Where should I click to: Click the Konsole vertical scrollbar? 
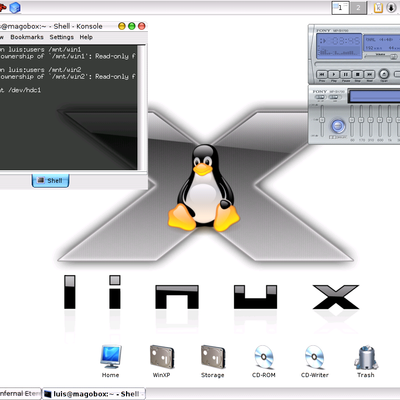[142, 107]
